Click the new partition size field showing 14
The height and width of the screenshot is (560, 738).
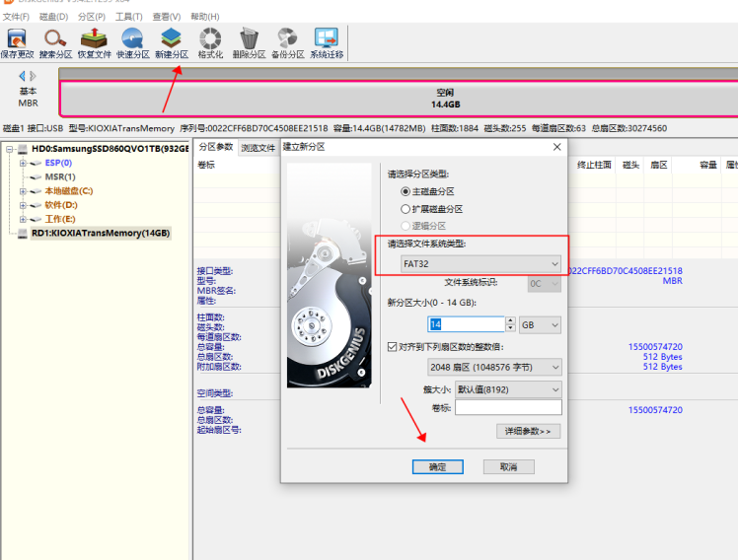[466, 324]
